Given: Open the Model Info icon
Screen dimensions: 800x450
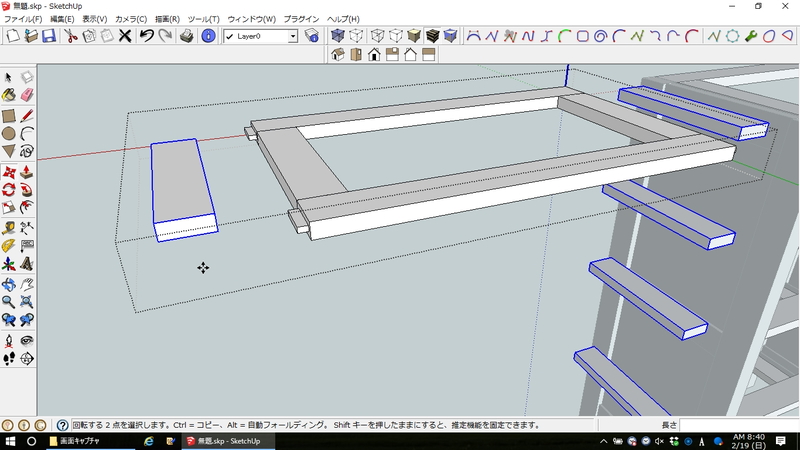Looking at the screenshot, I should (208, 36).
